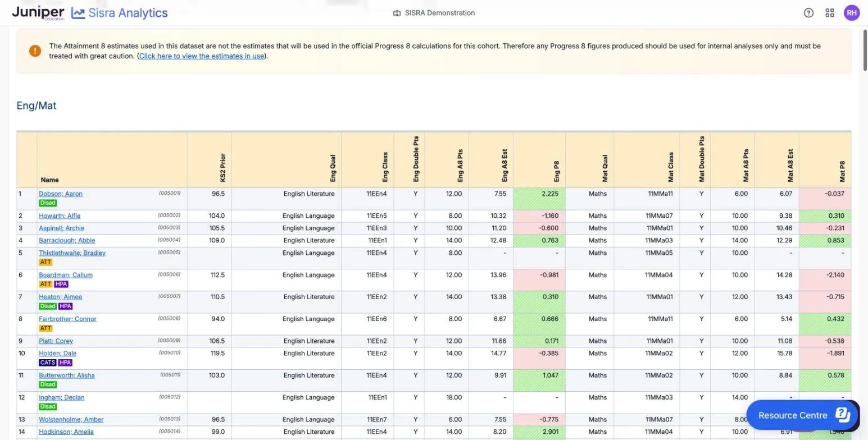Open student Wolstenholme; Amber

point(71,419)
